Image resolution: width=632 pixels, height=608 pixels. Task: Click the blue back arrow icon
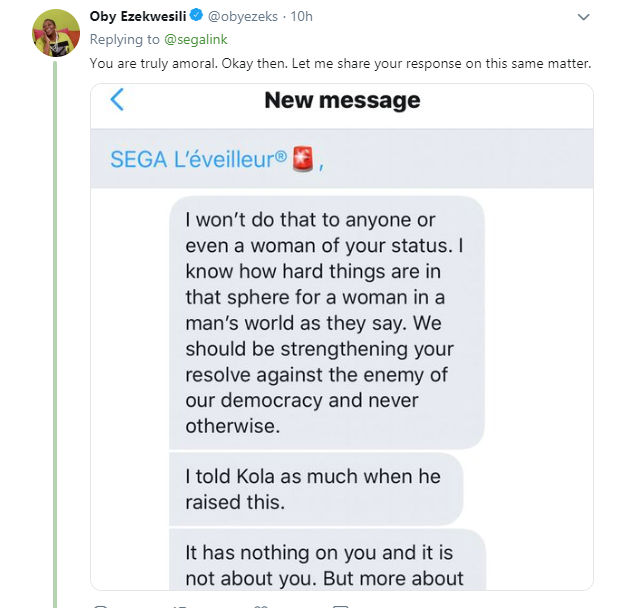tap(117, 100)
